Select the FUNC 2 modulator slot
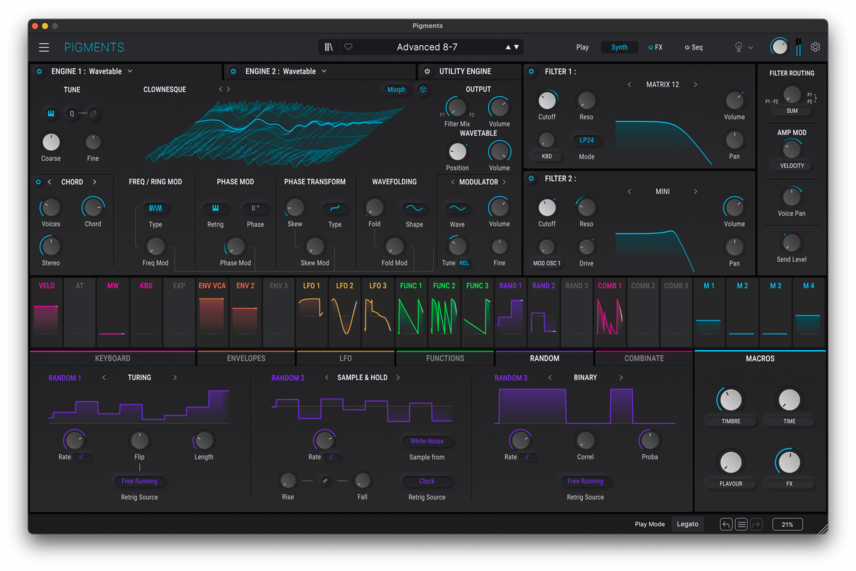 pyautogui.click(x=444, y=312)
